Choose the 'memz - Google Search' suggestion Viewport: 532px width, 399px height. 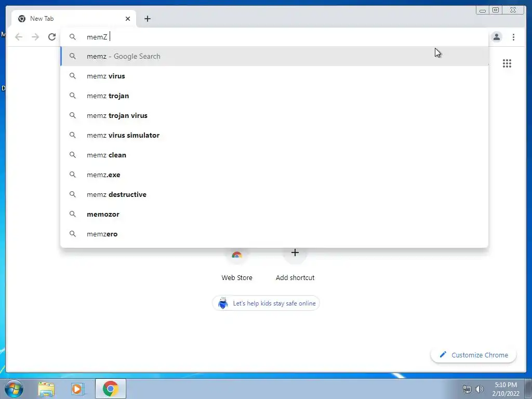[274, 56]
